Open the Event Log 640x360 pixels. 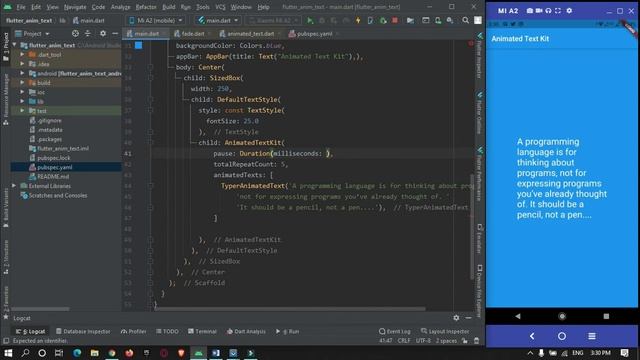pyautogui.click(x=394, y=331)
